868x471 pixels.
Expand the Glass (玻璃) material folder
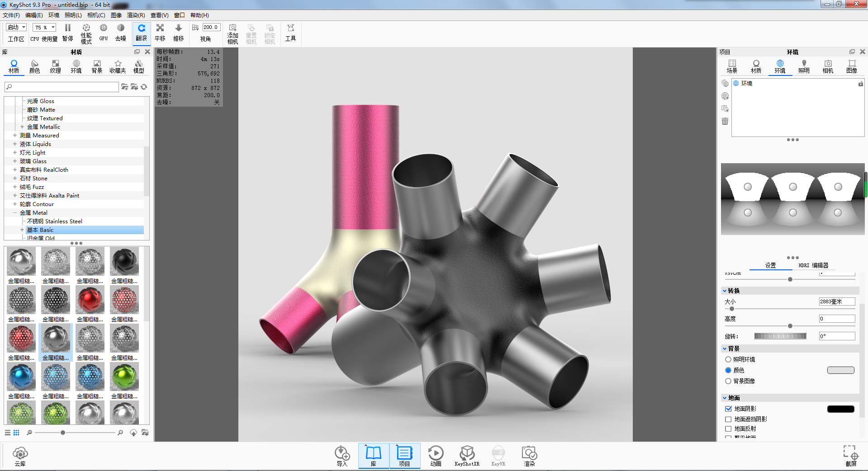pyautogui.click(x=15, y=161)
